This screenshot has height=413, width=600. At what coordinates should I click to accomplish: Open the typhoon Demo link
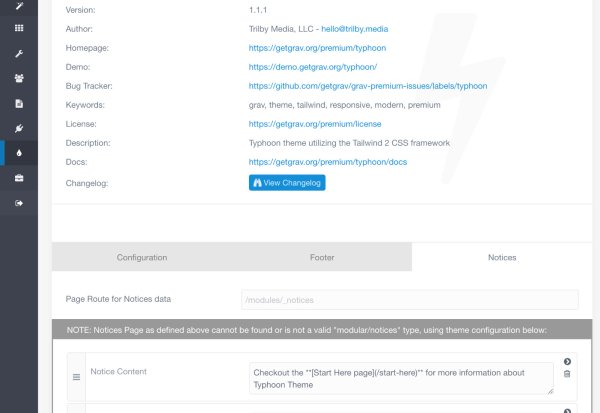click(x=313, y=67)
